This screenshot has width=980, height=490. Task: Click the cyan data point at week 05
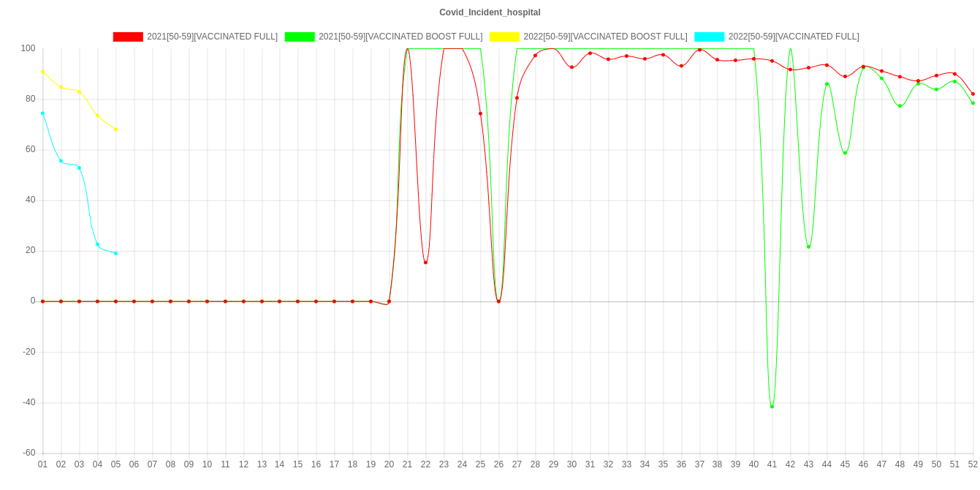coord(115,254)
